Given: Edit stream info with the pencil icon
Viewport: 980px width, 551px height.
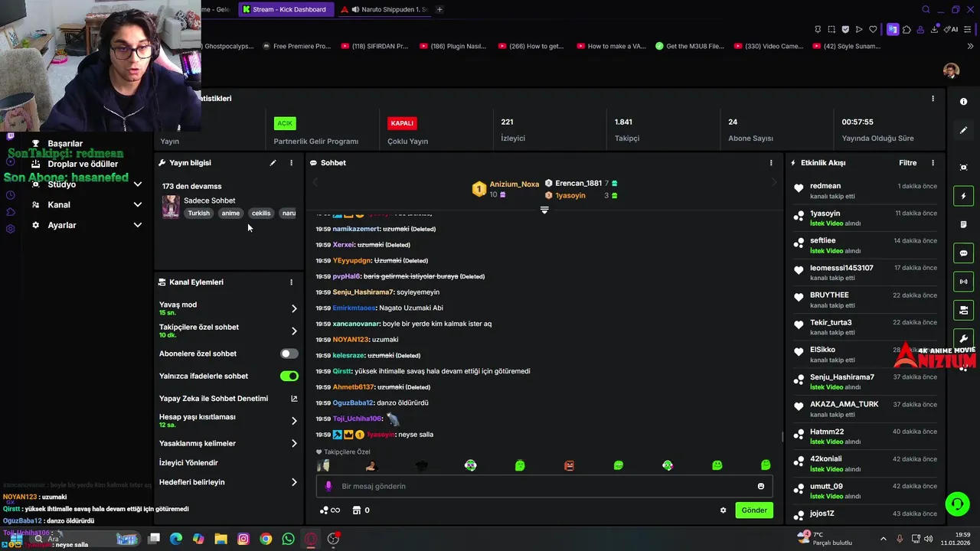Looking at the screenshot, I should click(273, 163).
